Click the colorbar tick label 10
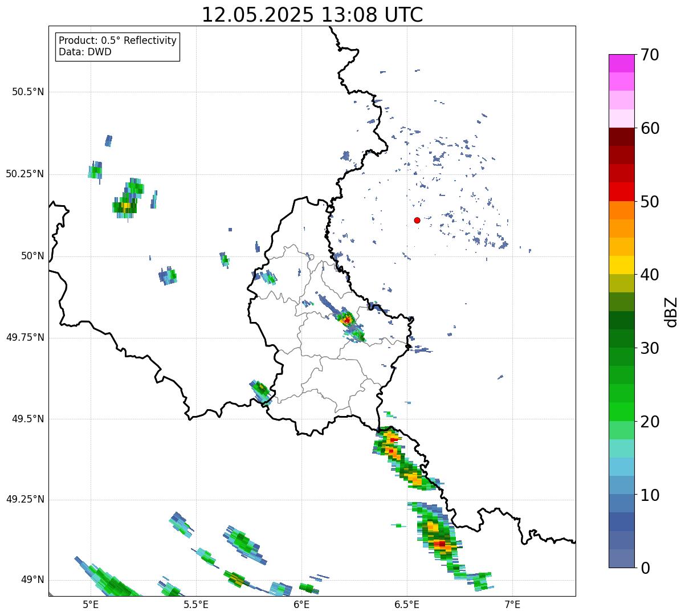685x616 pixels. click(650, 495)
